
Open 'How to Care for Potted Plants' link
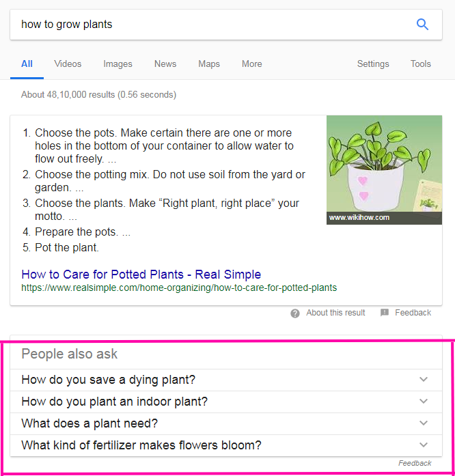[141, 274]
